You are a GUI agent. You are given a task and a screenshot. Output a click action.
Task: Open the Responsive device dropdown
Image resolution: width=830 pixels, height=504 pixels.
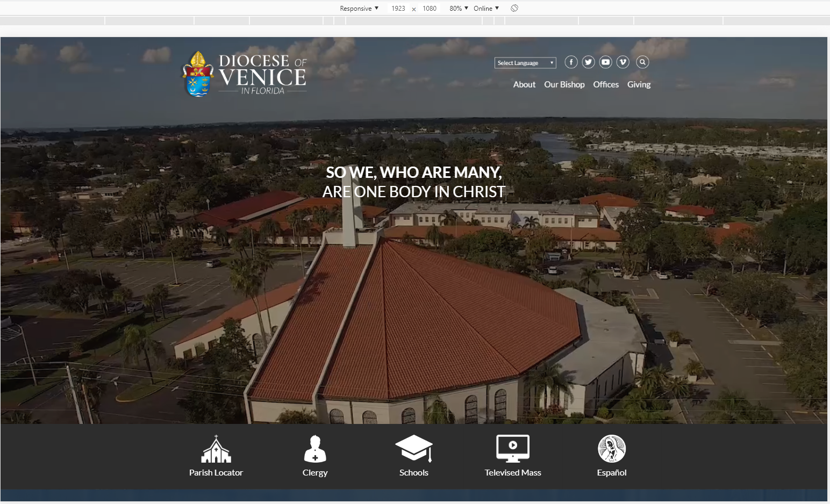click(359, 9)
